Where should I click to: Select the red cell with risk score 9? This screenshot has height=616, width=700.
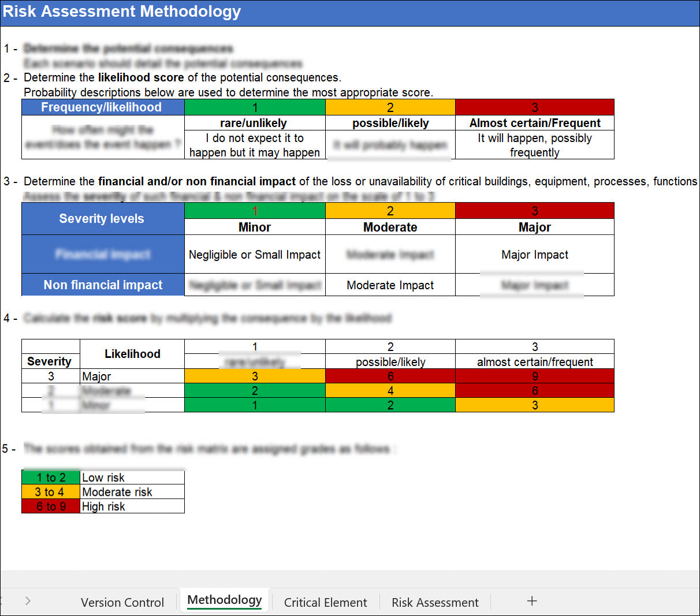pyautogui.click(x=534, y=376)
